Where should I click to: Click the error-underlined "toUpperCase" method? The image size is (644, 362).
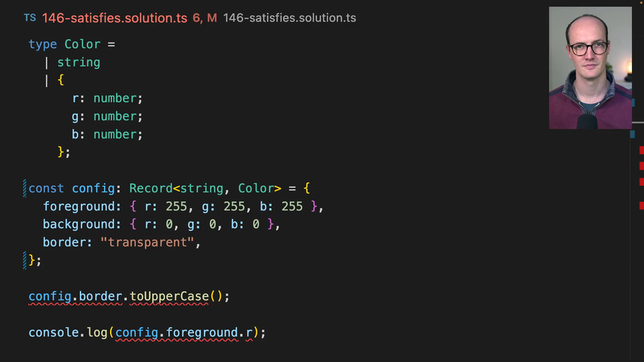169,296
